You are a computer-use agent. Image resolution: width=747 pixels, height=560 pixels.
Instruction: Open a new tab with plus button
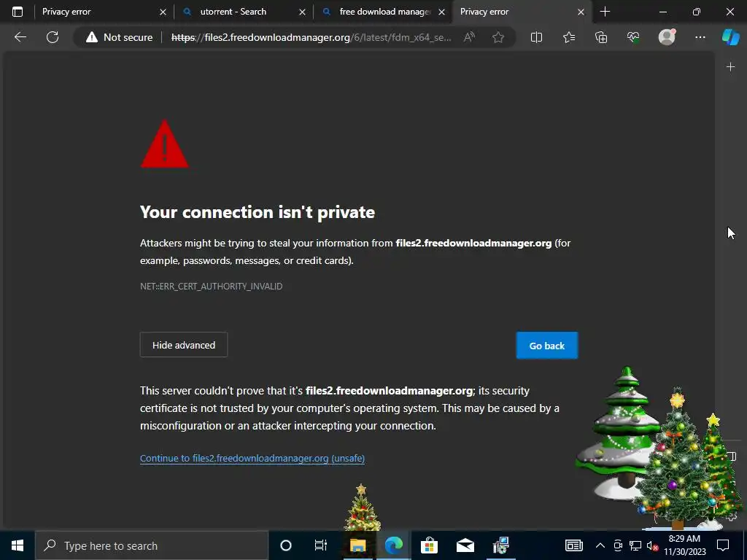click(605, 12)
